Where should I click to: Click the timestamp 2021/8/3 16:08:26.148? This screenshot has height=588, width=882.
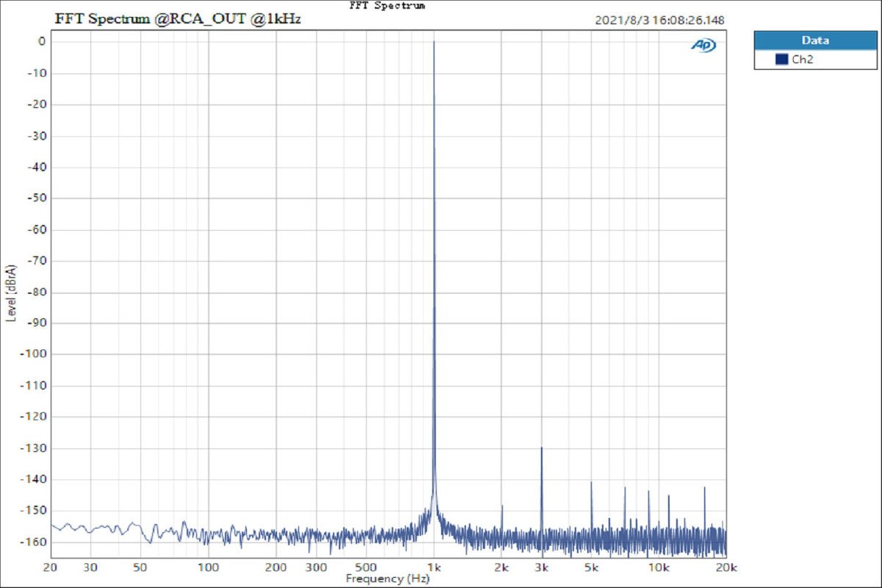[x=659, y=21]
